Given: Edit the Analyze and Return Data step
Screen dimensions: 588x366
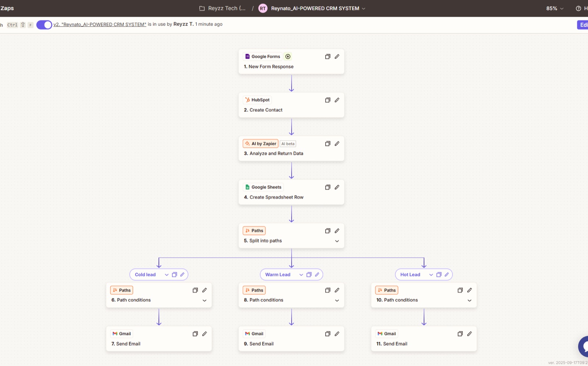Looking at the screenshot, I should [337, 144].
